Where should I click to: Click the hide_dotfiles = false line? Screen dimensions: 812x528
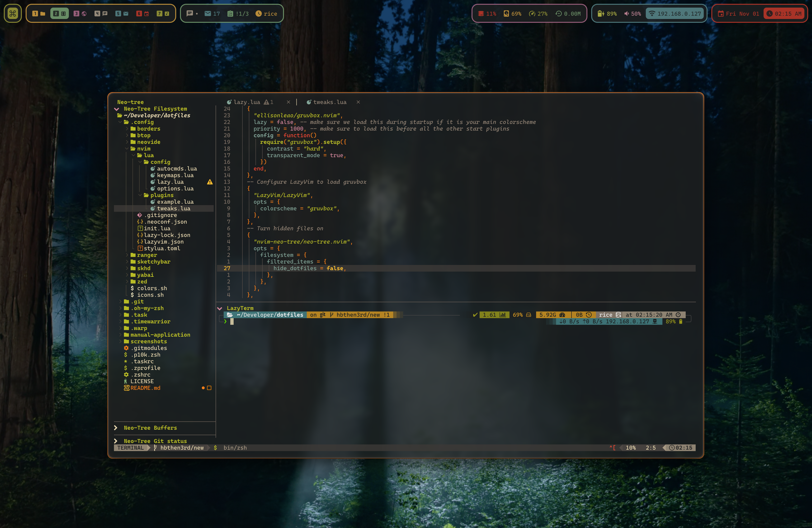tap(456, 269)
